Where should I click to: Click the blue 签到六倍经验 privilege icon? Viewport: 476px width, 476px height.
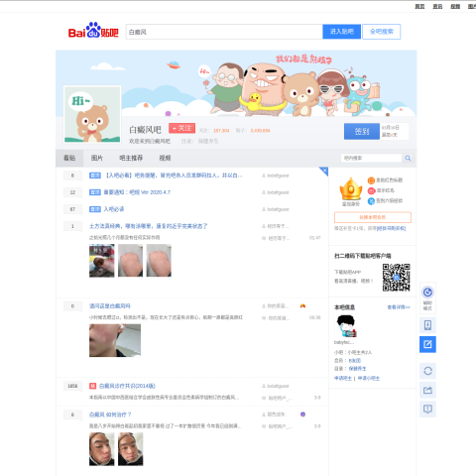pos(371,200)
